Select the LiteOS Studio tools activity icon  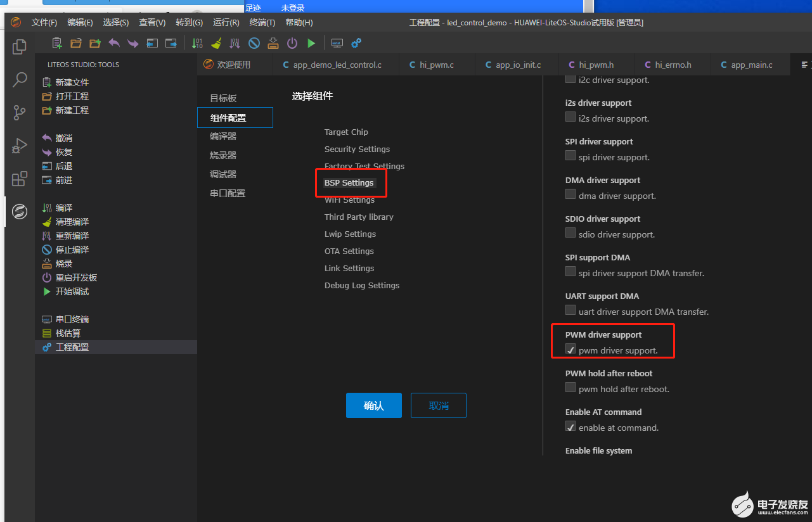[20, 212]
